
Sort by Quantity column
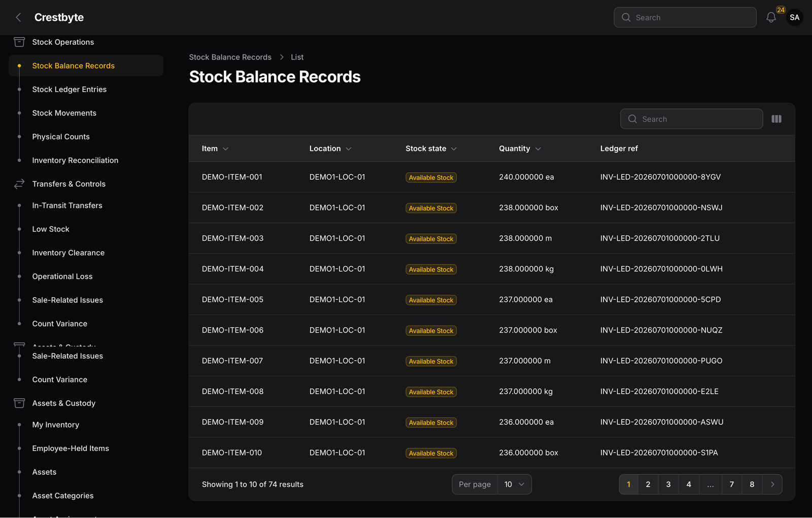click(520, 149)
